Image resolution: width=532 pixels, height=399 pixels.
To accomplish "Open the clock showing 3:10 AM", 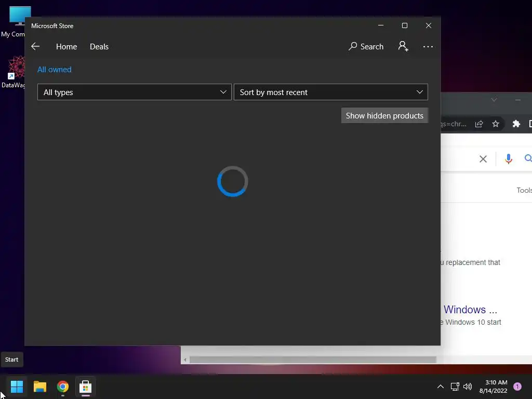I will pos(494,387).
